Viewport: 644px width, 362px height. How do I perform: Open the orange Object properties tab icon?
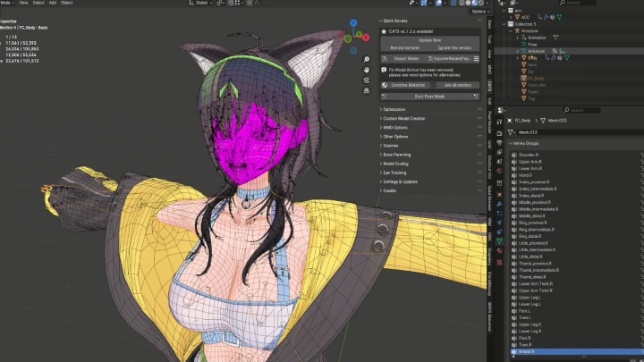pos(499,194)
